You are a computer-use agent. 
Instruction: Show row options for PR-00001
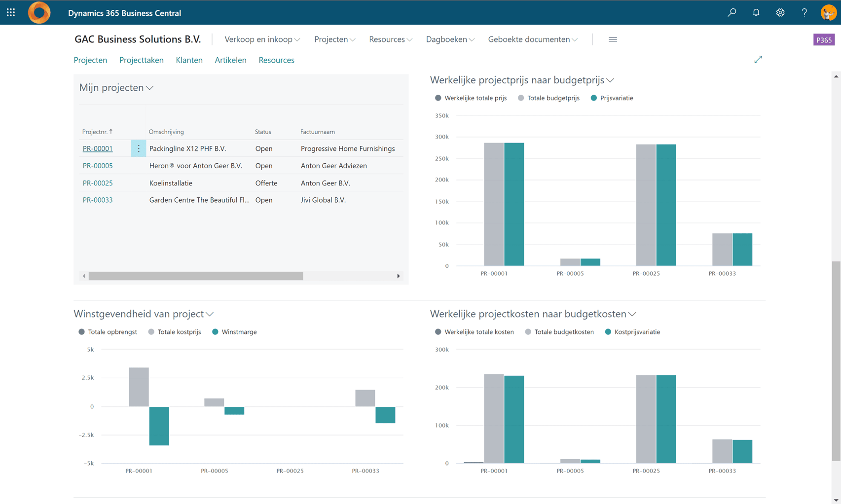pos(139,148)
